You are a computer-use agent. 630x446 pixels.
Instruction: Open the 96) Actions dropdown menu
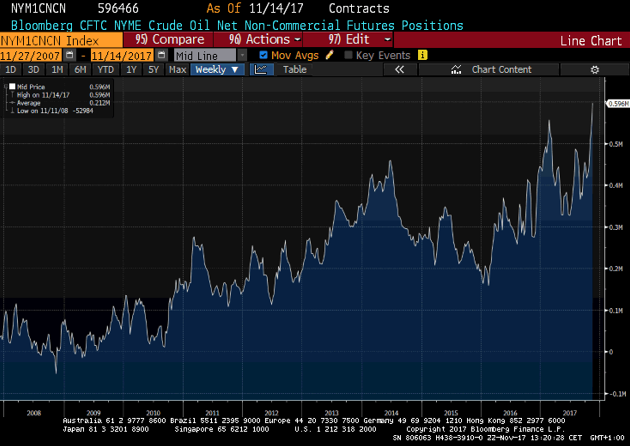pos(258,39)
